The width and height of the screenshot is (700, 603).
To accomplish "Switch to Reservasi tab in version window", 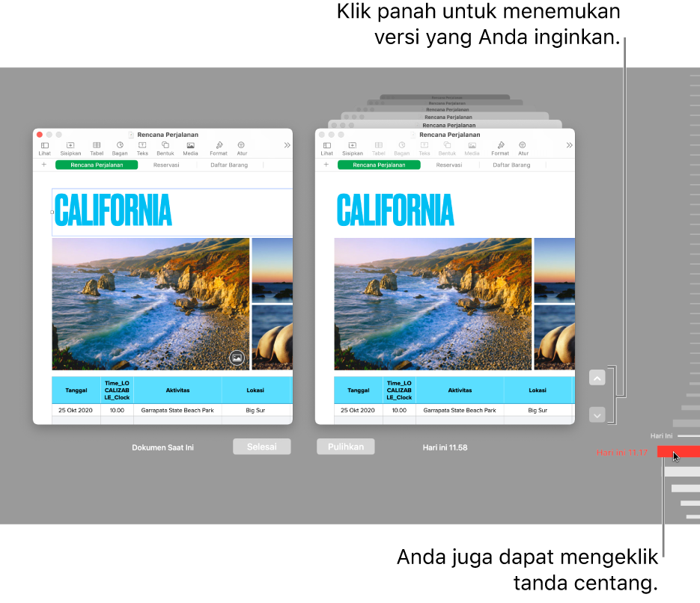I will 448,165.
